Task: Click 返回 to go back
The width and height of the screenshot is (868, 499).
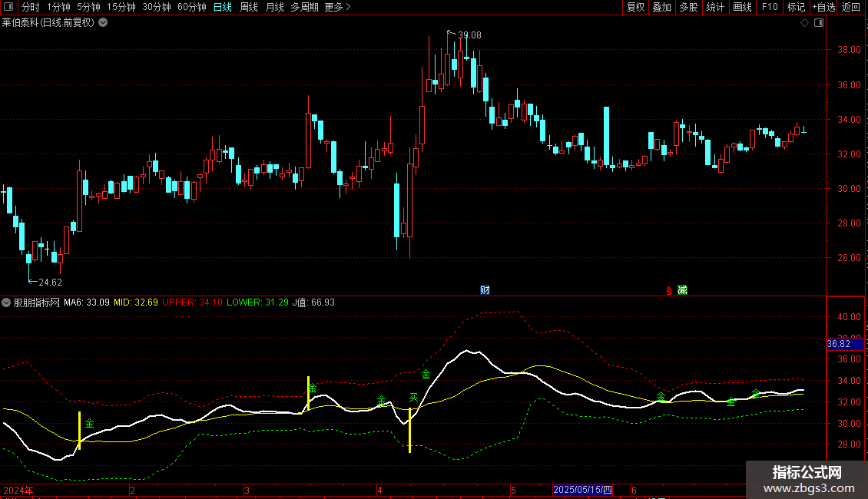Action: click(x=851, y=7)
